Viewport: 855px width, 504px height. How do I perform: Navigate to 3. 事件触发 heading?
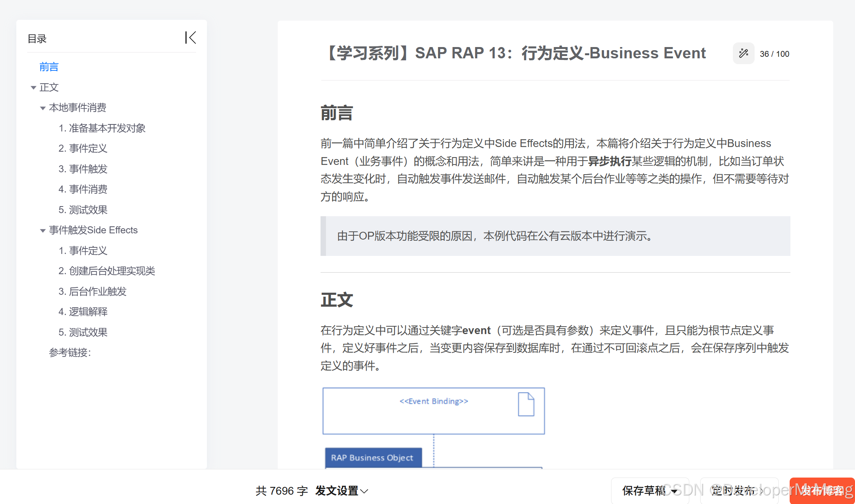[x=83, y=169]
